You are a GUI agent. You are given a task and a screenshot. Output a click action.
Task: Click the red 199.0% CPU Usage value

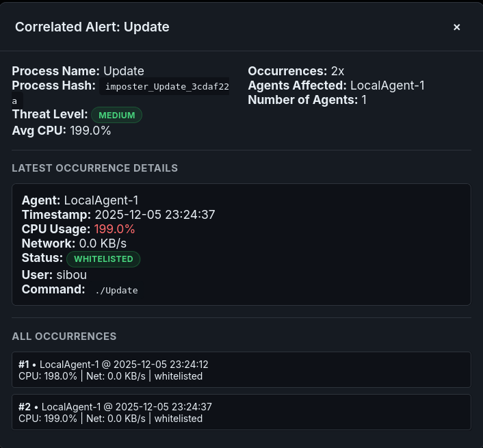[115, 229]
